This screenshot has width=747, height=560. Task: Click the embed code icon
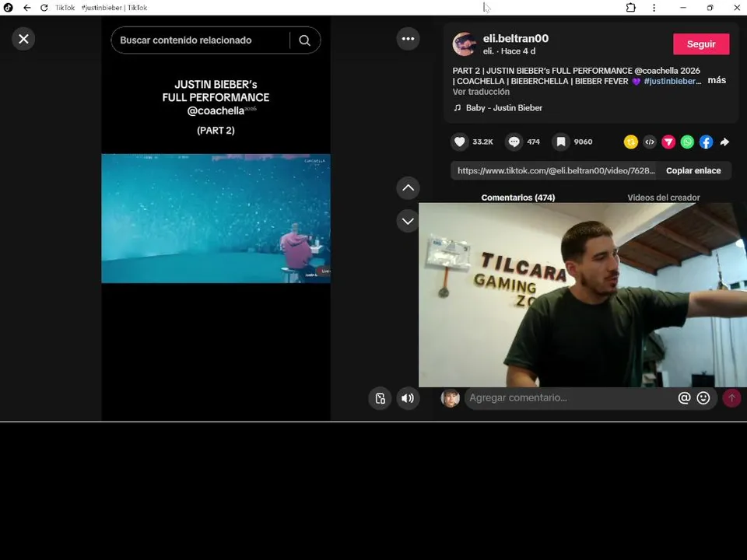(x=650, y=142)
